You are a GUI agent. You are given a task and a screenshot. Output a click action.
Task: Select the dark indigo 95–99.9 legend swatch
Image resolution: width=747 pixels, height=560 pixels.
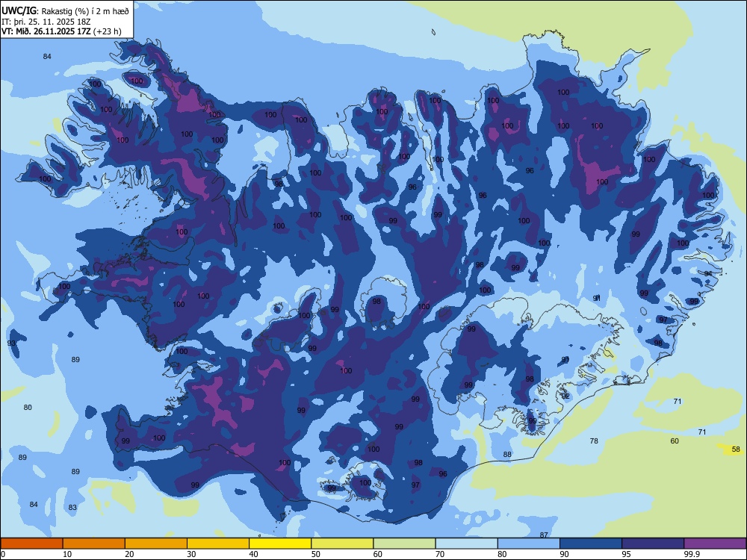click(x=653, y=544)
